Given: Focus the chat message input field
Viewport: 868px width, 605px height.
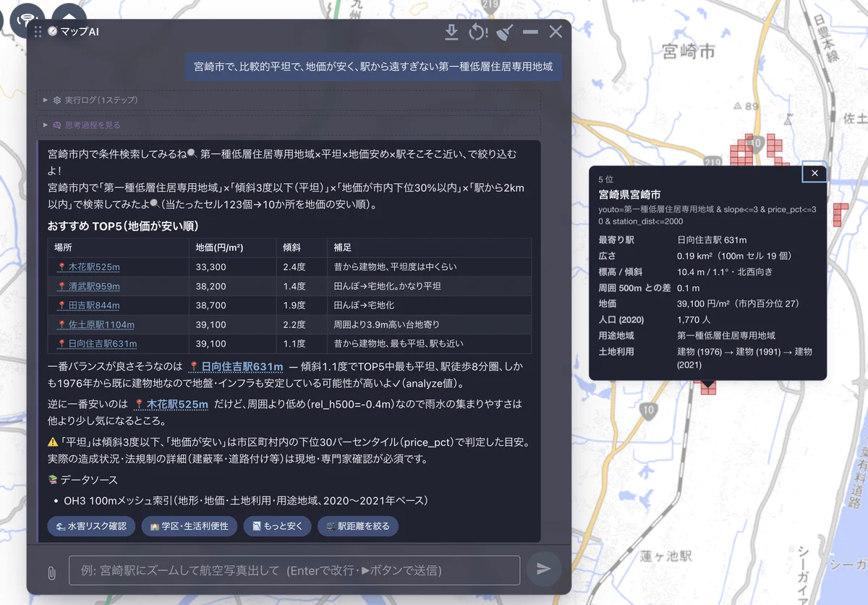Looking at the screenshot, I should [x=294, y=570].
